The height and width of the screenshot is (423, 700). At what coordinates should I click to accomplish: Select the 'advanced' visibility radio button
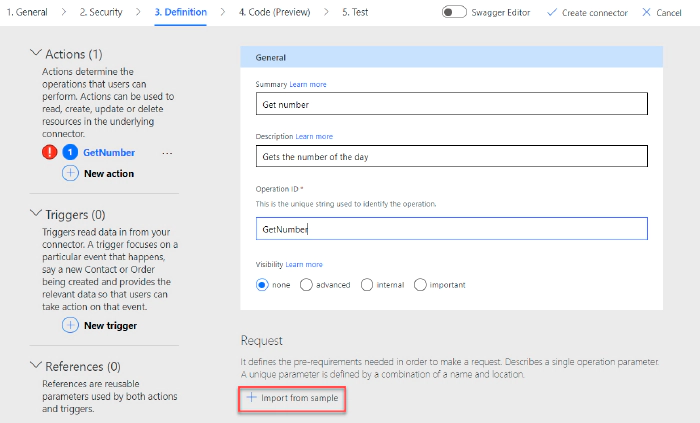(x=306, y=285)
